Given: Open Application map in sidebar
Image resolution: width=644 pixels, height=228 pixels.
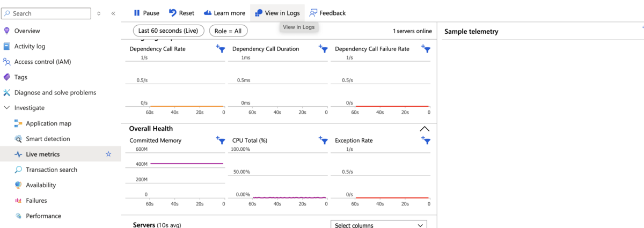Looking at the screenshot, I should 48,123.
